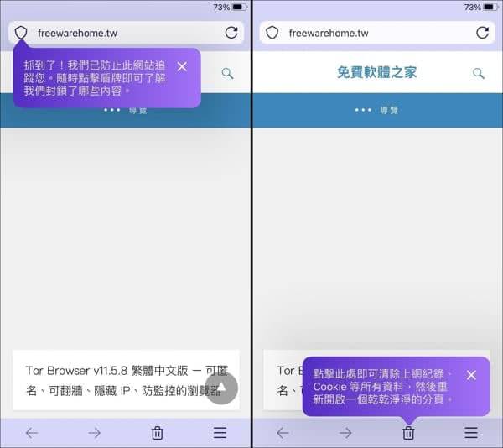Tap battery indicator in right screenshot status bar

point(490,7)
